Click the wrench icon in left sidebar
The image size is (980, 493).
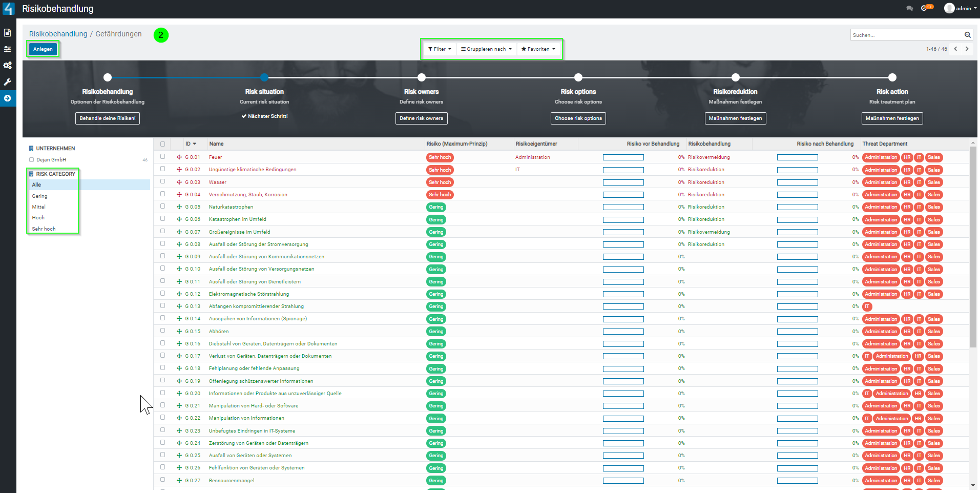pyautogui.click(x=8, y=82)
